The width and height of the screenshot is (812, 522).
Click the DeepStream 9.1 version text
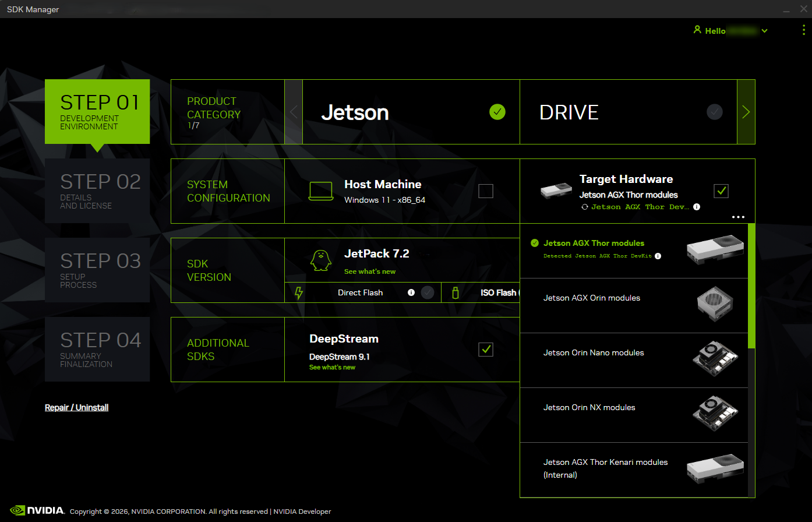pos(340,357)
